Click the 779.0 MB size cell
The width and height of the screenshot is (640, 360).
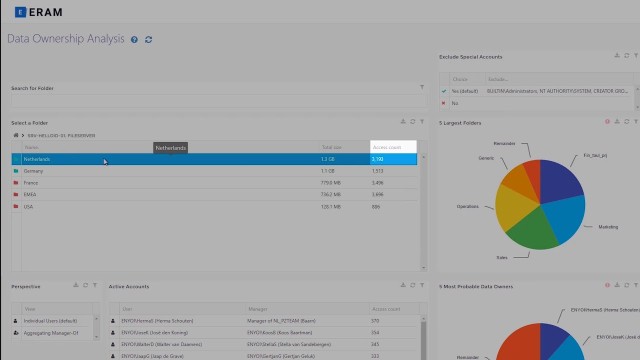(331, 183)
